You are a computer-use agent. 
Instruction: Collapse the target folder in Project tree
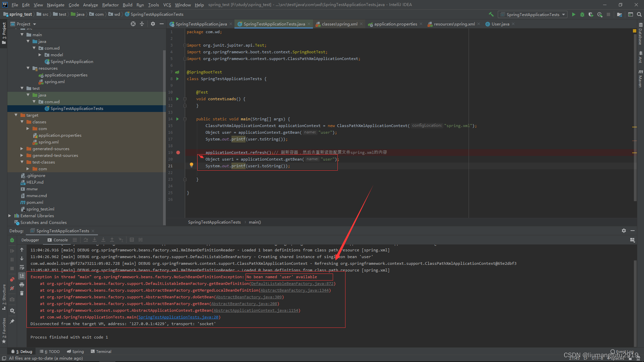tap(16, 115)
